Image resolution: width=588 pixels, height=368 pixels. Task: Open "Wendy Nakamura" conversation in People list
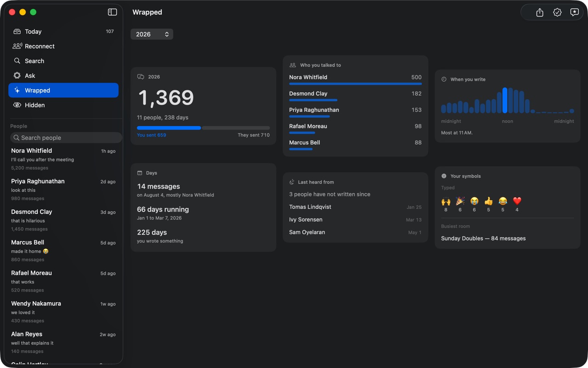63,312
